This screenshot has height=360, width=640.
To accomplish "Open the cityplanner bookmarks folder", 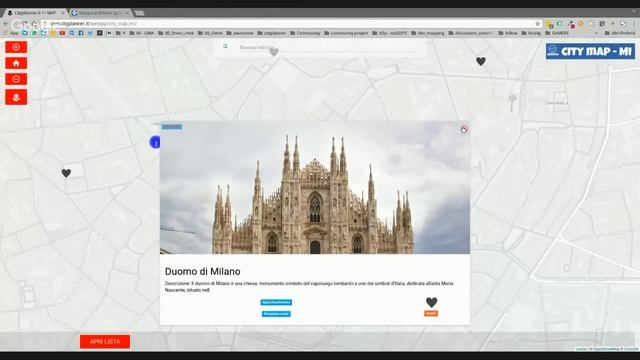I will point(272,33).
